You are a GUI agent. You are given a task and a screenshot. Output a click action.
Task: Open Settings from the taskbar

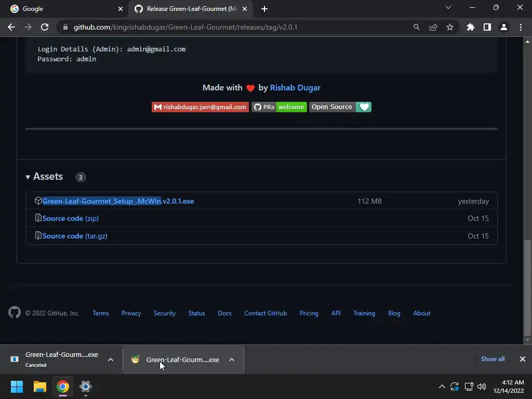pos(86,387)
